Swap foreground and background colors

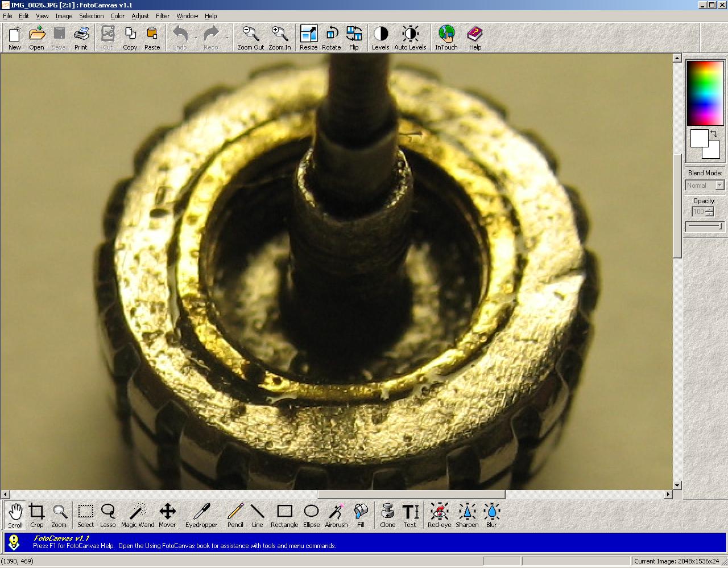click(x=714, y=134)
